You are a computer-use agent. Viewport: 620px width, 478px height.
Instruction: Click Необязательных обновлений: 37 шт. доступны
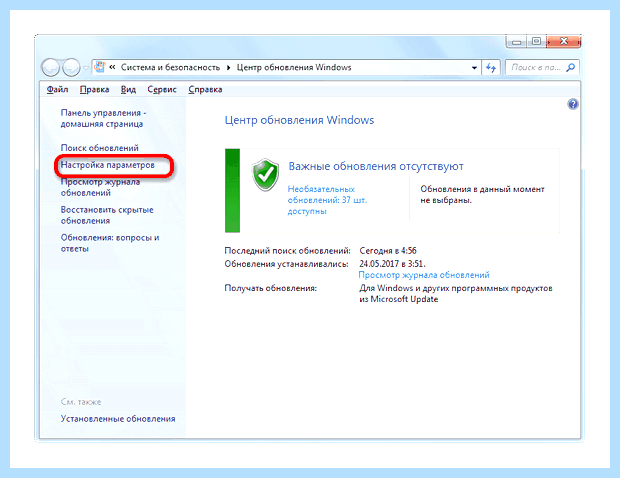click(327, 200)
